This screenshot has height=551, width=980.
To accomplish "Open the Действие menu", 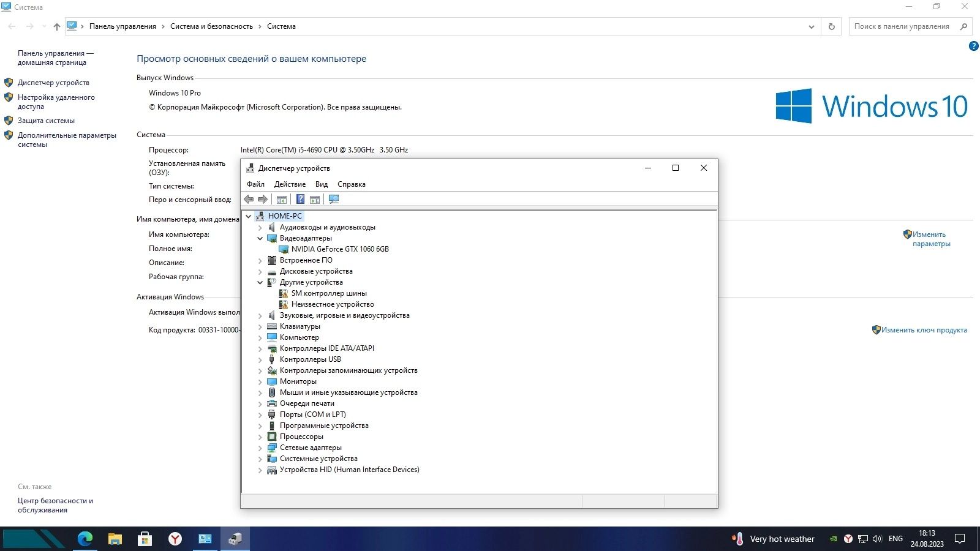I will click(290, 184).
